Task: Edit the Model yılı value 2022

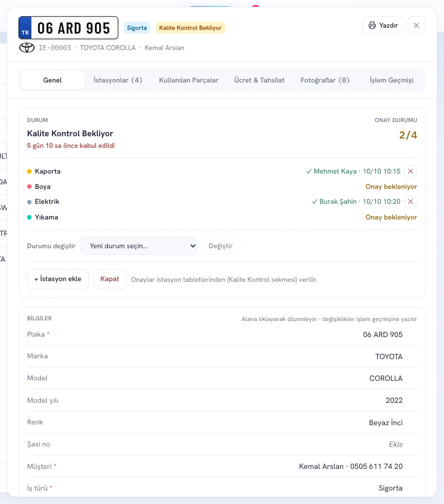Action: click(394, 400)
